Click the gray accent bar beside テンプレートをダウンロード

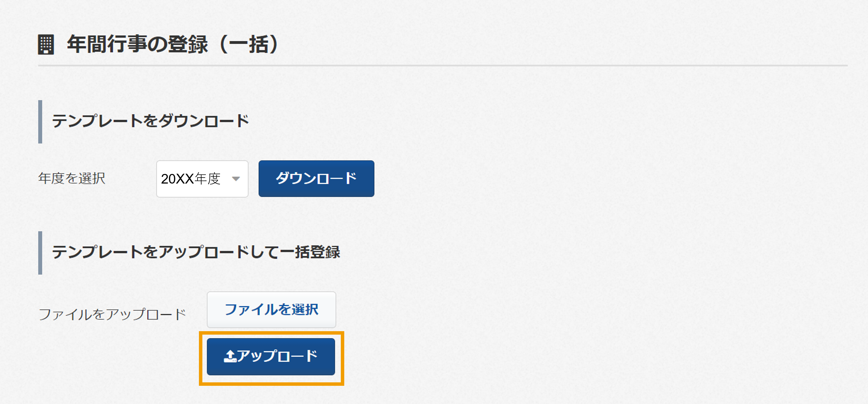[40, 122]
